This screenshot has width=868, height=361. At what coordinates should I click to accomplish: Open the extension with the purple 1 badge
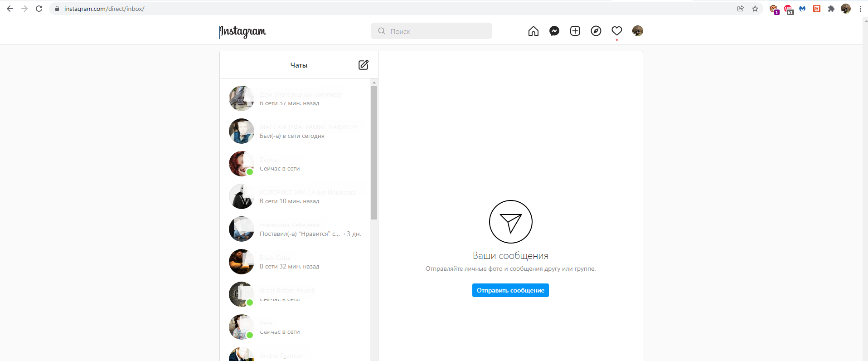[774, 9]
